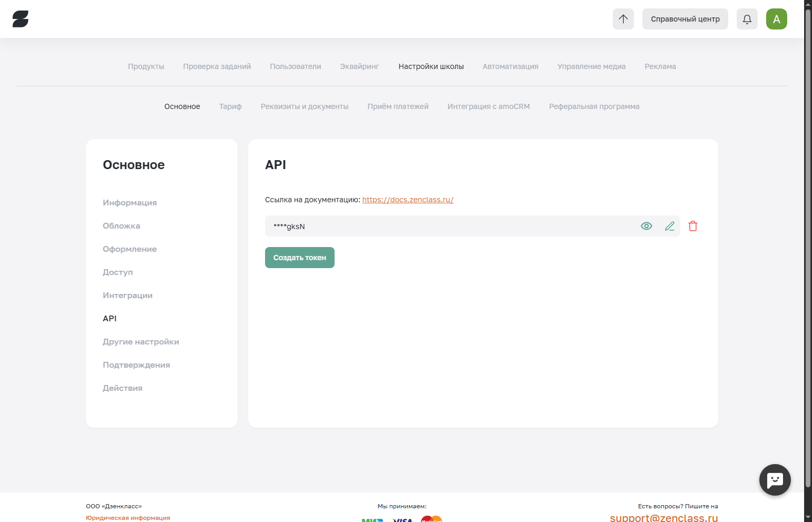Go to Управление медиа
This screenshot has width=812, height=522.
click(x=592, y=66)
